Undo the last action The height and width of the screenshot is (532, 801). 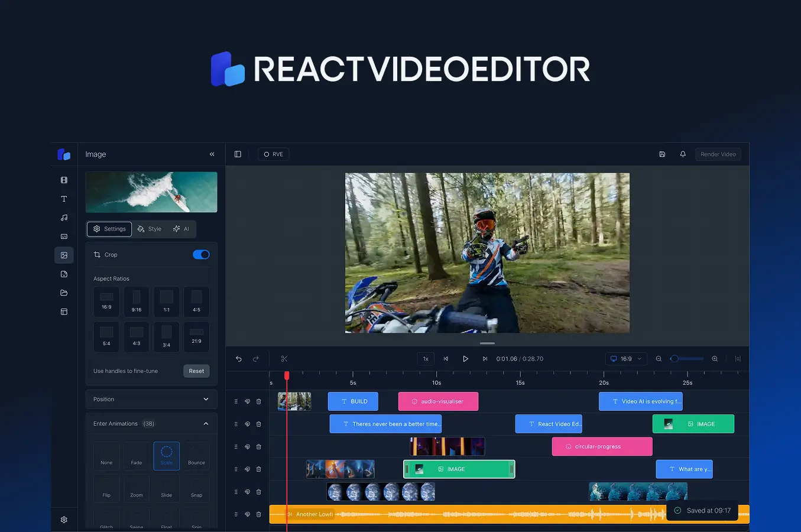tap(239, 359)
